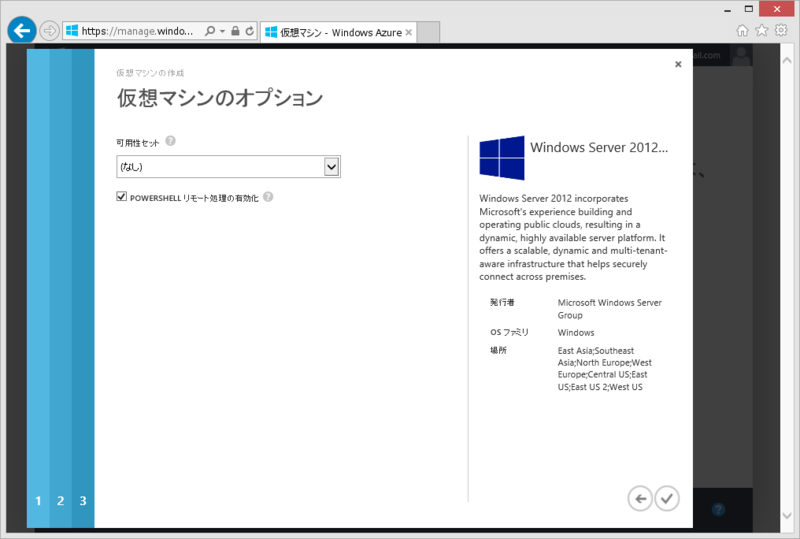Click the 仮想マシンの作成 breadcrumb text
The image size is (800, 539).
coord(150,73)
